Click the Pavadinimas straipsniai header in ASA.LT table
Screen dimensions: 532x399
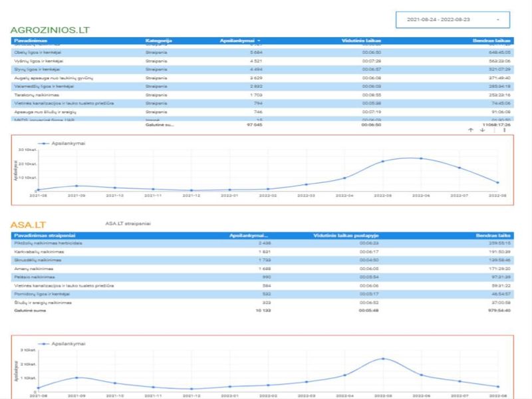point(45,235)
